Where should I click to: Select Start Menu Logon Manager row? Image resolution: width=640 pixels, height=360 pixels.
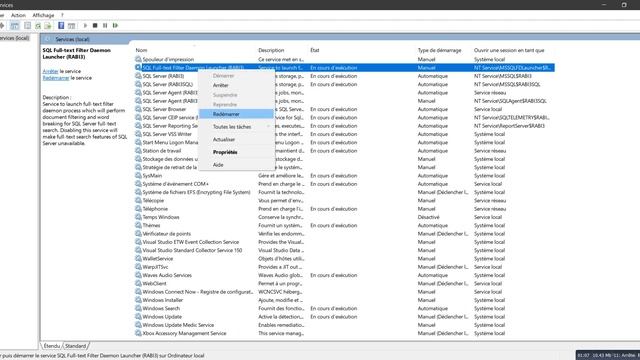click(x=344, y=142)
